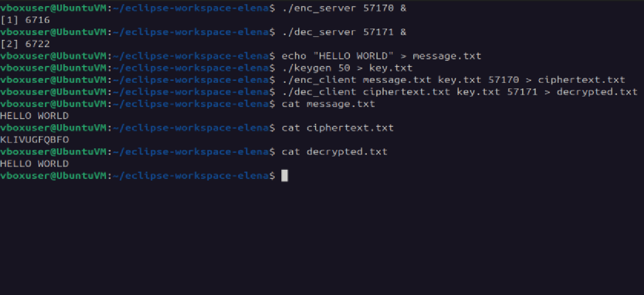
Task: Click HELLO WORLD output below cat decrypted.txt
Action: tap(34, 164)
